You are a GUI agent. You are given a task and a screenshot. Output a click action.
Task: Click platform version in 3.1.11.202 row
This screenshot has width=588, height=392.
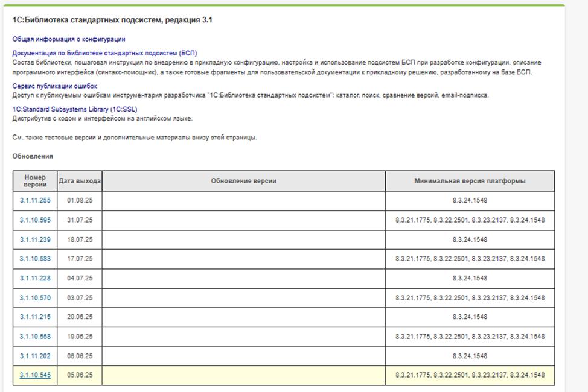click(x=470, y=356)
